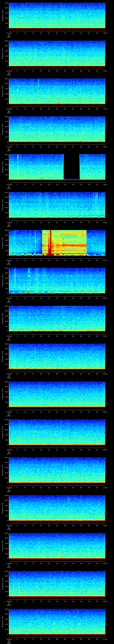Pick the 18:00 end time label
This screenshot has height=644, width=114.
(105, 147)
